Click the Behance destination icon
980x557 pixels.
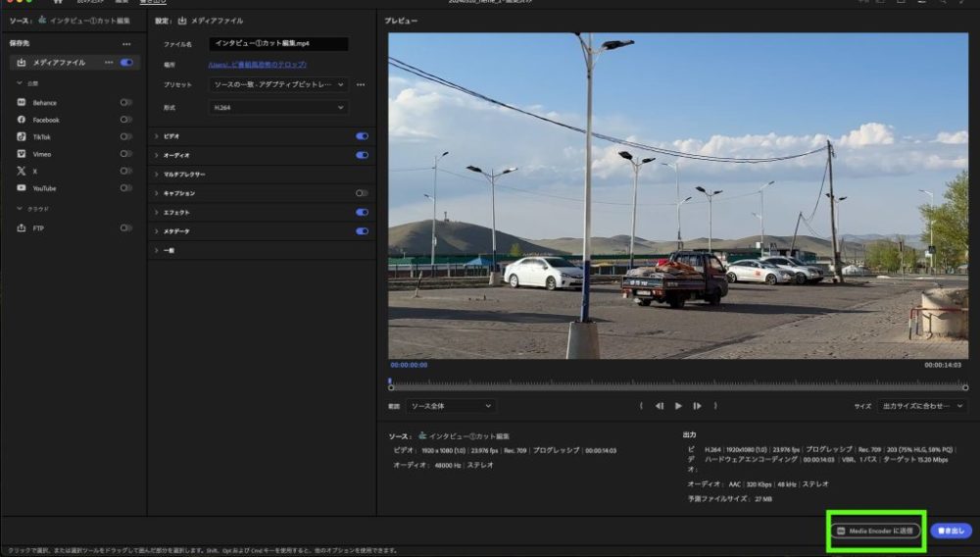[22, 102]
